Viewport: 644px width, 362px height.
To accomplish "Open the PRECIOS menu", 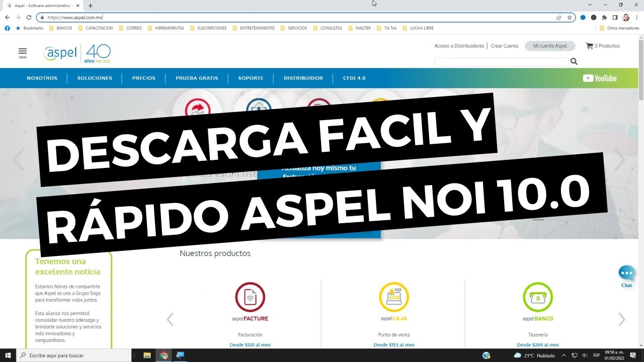I will (x=144, y=78).
